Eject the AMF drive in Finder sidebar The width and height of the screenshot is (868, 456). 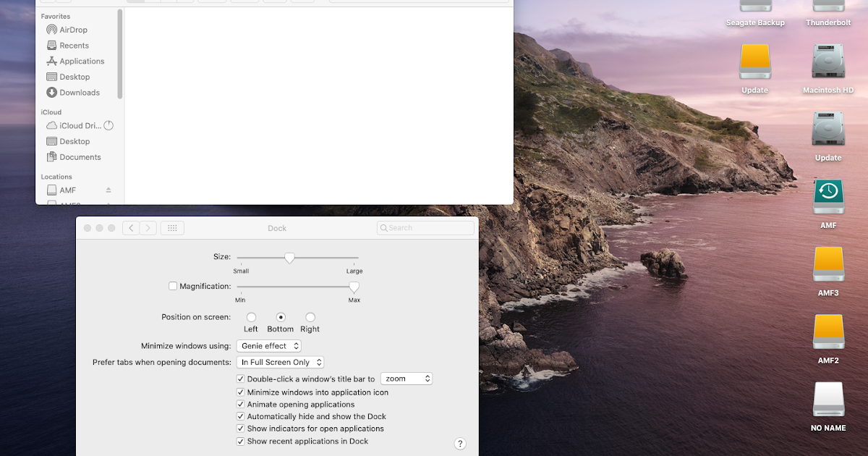point(109,190)
